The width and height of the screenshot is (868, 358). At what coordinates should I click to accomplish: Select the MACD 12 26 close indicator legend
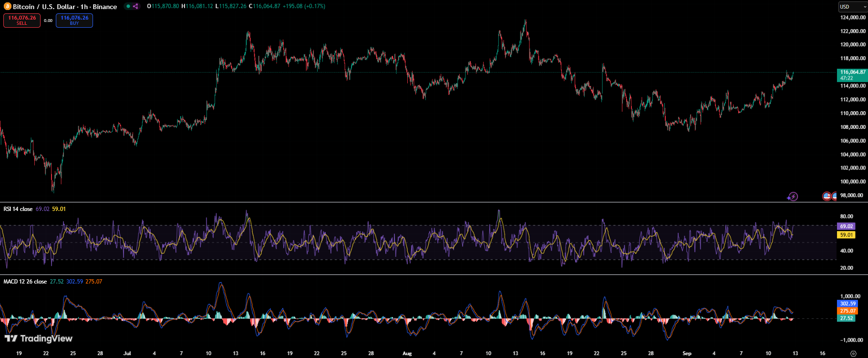25,282
